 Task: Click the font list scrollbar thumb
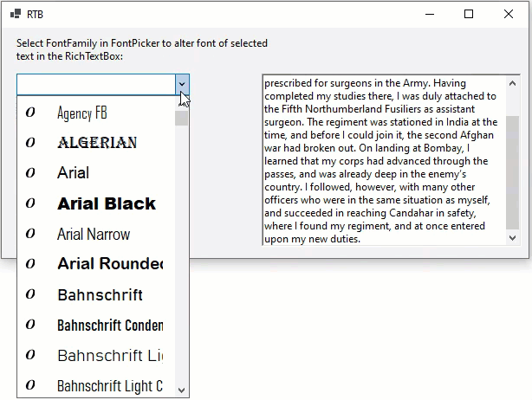(181, 118)
